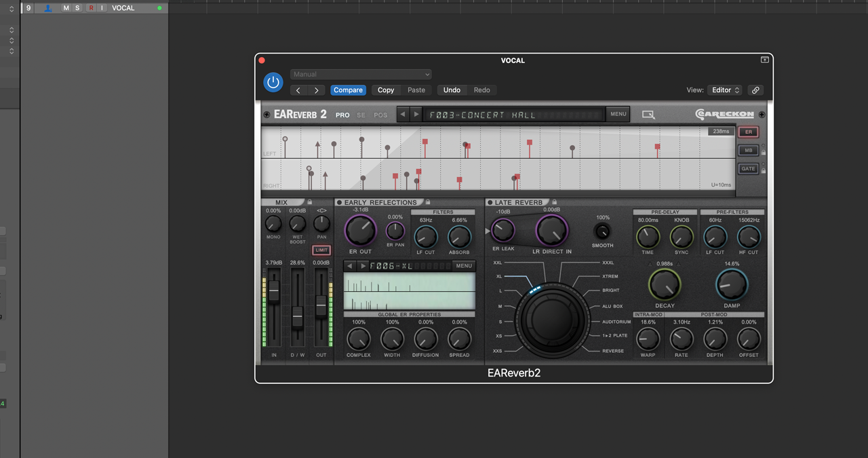868x458 pixels.
Task: Click the F003-Concert Hall preset display
Action: tap(513, 115)
